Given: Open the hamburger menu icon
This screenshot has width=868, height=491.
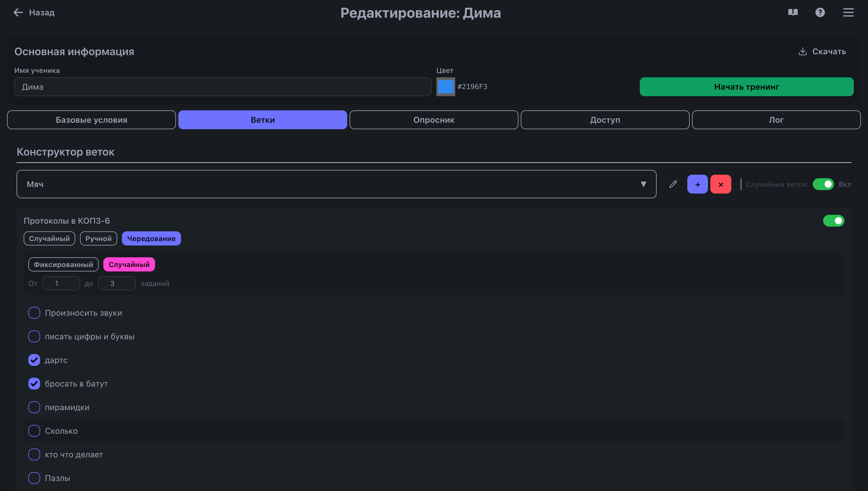Looking at the screenshot, I should [848, 12].
